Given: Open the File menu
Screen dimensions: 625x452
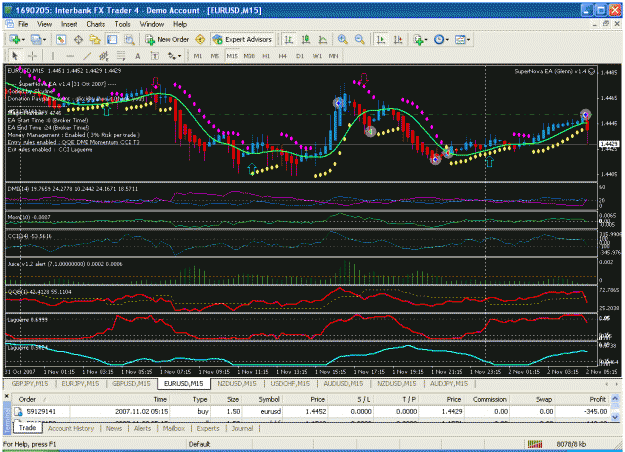Looking at the screenshot, I should click(23, 24).
